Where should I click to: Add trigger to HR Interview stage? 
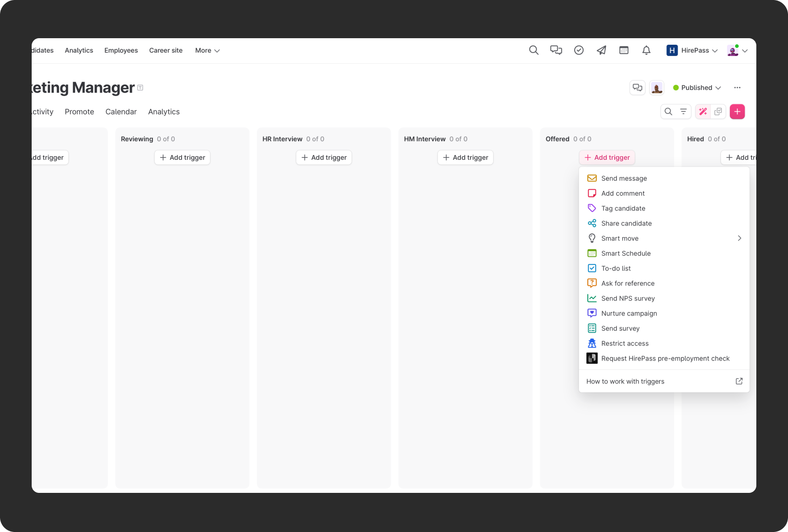[324, 157]
